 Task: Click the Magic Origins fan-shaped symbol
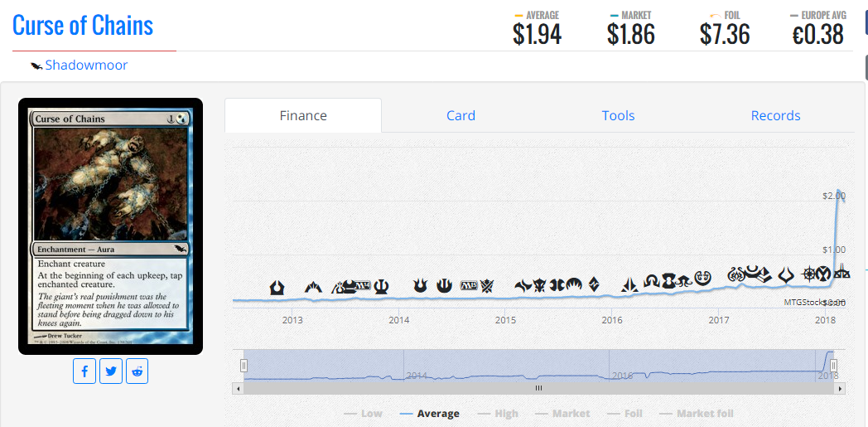(574, 284)
